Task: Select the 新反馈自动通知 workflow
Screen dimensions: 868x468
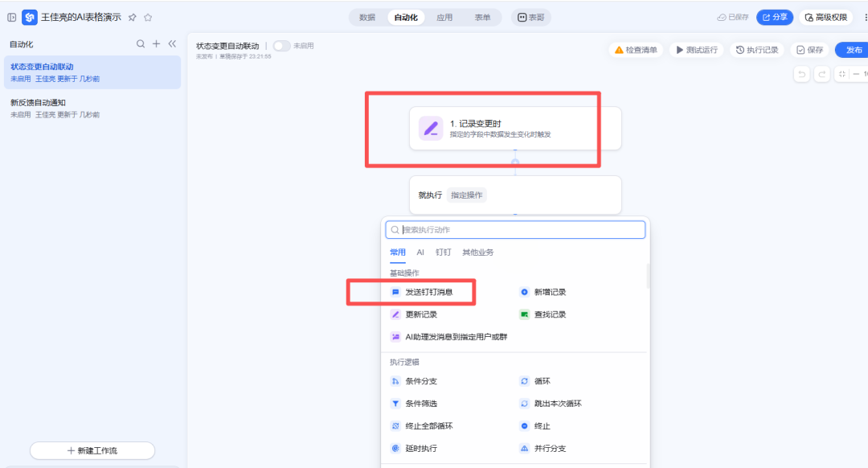Action: click(x=92, y=108)
